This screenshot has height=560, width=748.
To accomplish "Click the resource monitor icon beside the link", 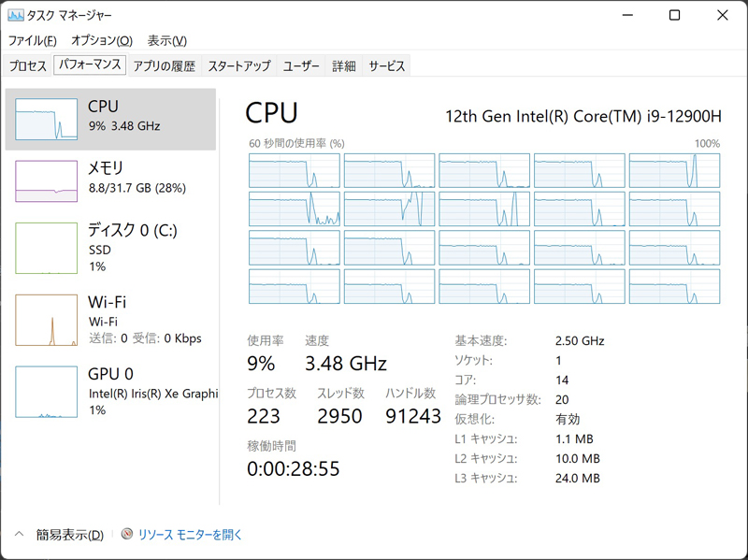I will (125, 533).
